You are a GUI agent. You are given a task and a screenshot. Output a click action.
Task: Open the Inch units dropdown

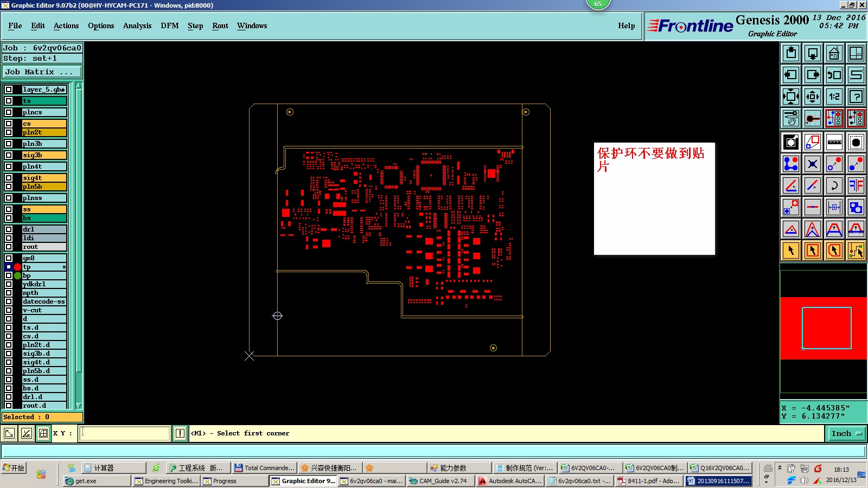[846, 433]
